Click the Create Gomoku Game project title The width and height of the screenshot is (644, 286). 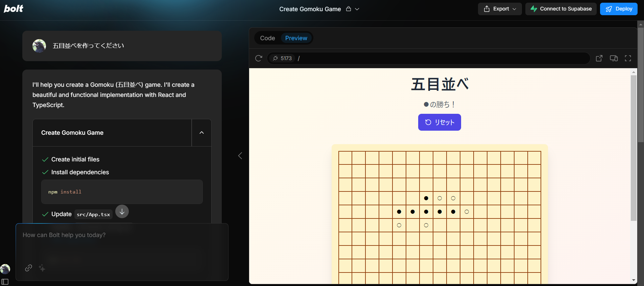pos(310,9)
